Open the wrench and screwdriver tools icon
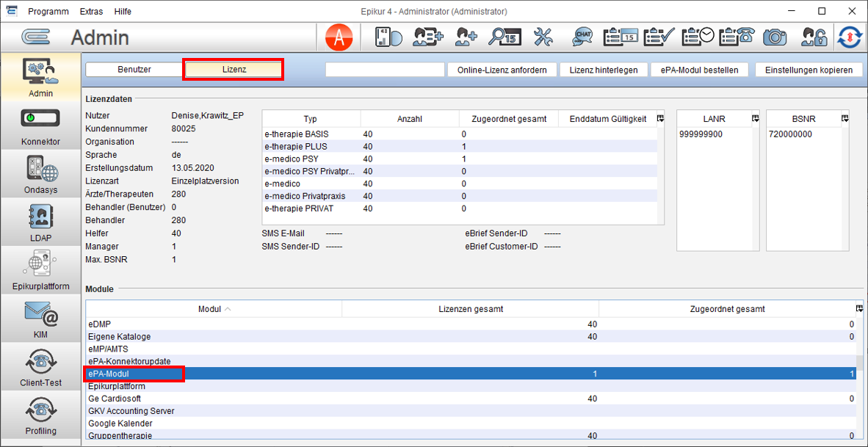 (x=543, y=37)
